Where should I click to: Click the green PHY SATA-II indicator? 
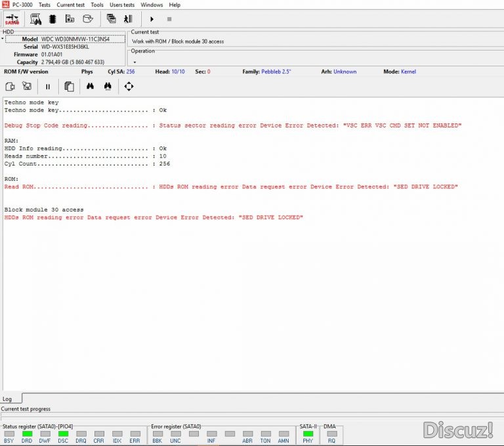[308, 434]
